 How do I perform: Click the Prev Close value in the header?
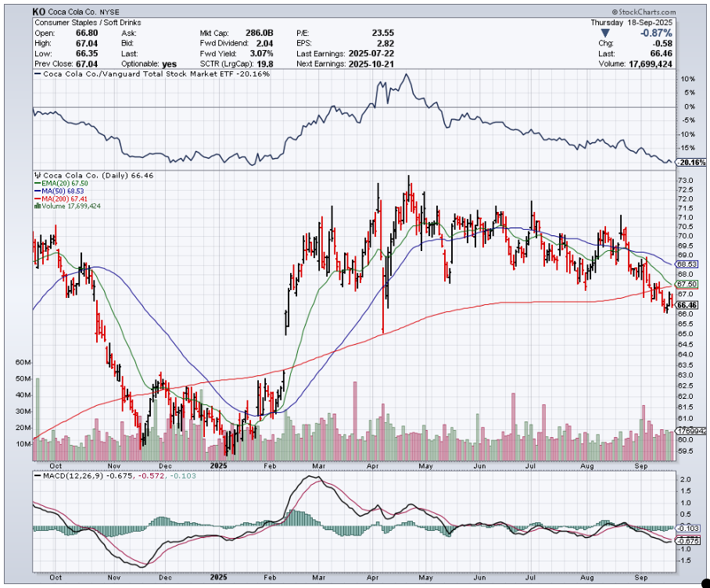[x=87, y=64]
